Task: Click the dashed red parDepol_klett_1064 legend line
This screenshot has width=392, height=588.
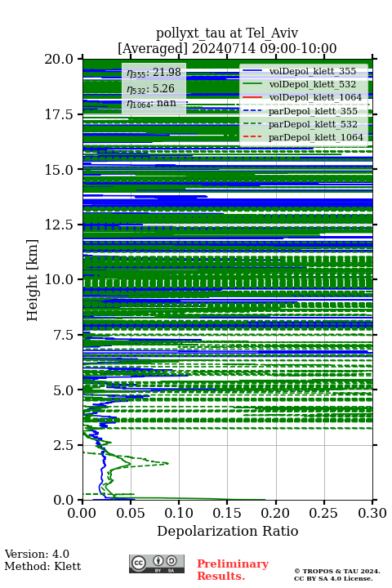Action: click(x=252, y=137)
